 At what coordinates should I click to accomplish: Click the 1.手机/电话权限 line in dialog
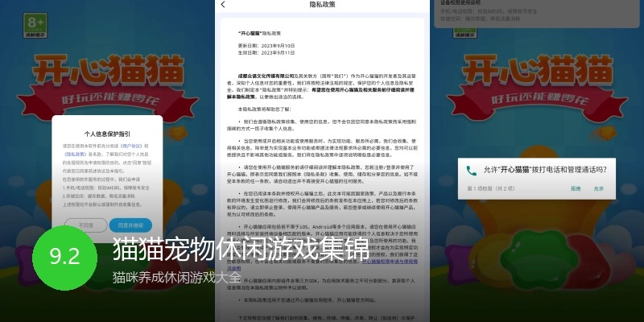click(105, 188)
